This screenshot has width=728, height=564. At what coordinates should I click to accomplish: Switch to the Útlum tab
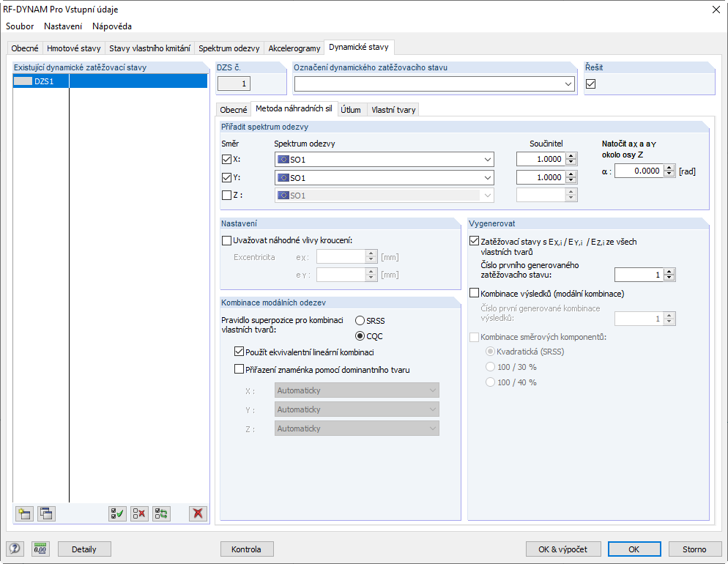[352, 108]
